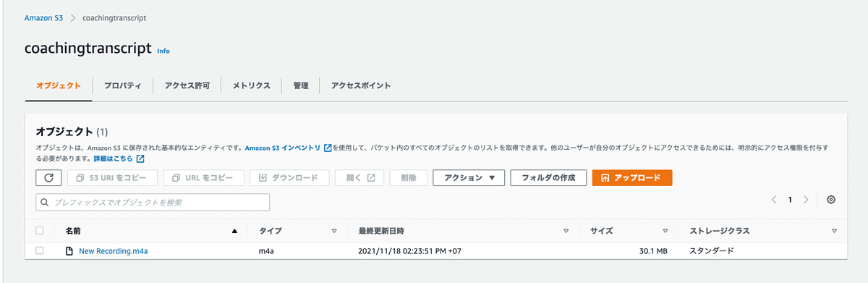This screenshot has width=868, height=283.
Task: Switch to the プロパティ tab
Action: pos(122,85)
